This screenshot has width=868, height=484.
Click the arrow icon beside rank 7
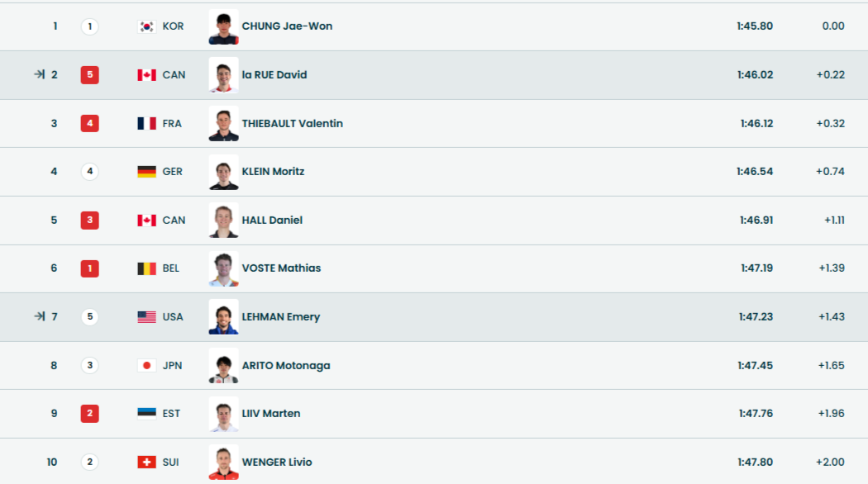click(x=39, y=317)
